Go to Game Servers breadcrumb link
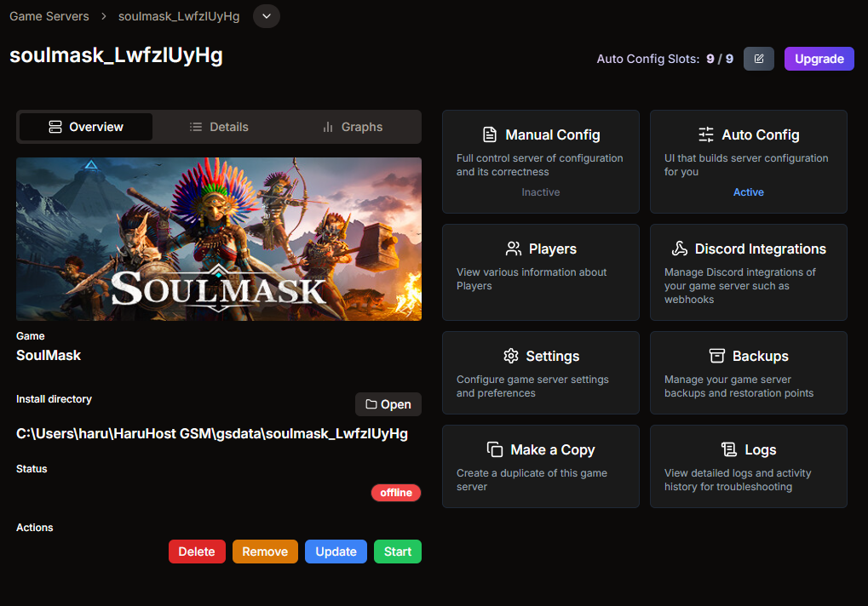This screenshot has height=606, width=868. [49, 16]
